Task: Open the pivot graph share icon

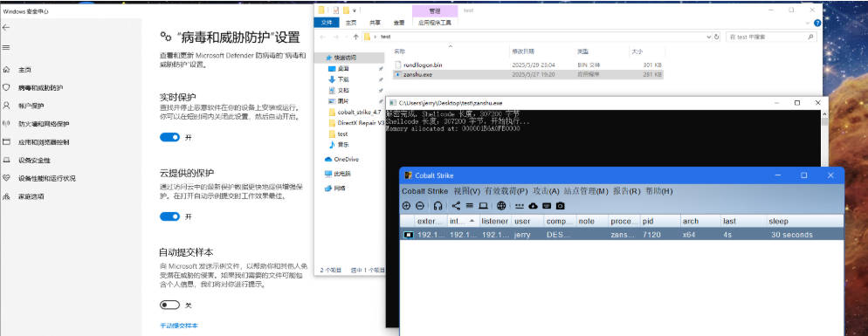Action: pos(456,206)
